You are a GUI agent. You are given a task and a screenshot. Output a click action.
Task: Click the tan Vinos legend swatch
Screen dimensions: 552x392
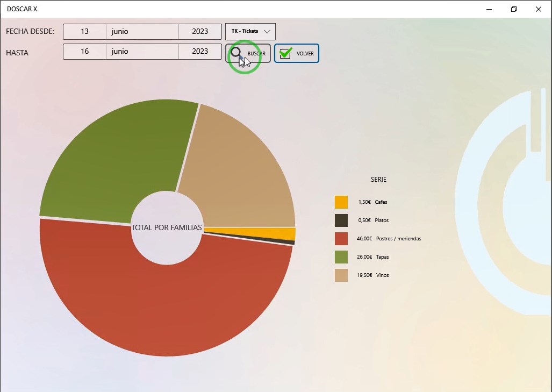341,275
